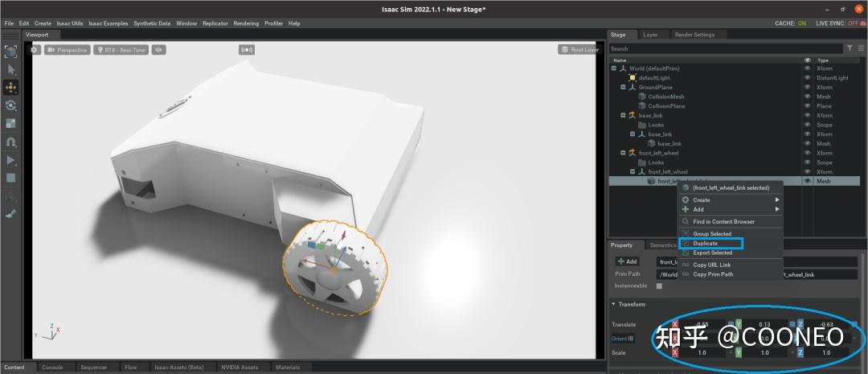
Task: Open viewport show/hide eye menu
Action: coord(159,50)
